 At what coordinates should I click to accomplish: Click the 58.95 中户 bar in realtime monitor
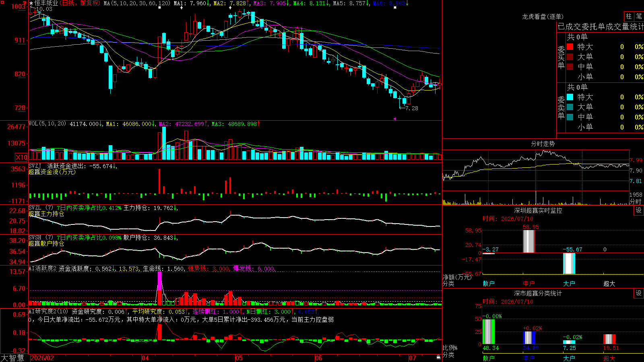point(528,241)
